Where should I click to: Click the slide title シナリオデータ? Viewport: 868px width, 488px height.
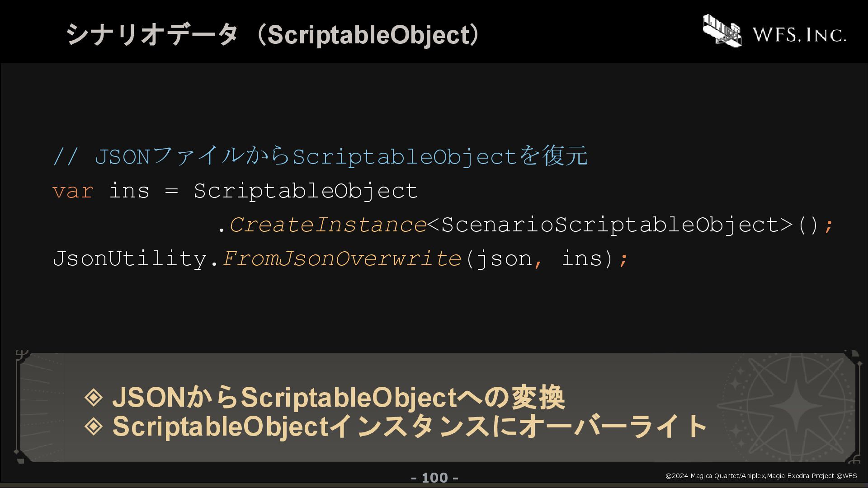[152, 34]
